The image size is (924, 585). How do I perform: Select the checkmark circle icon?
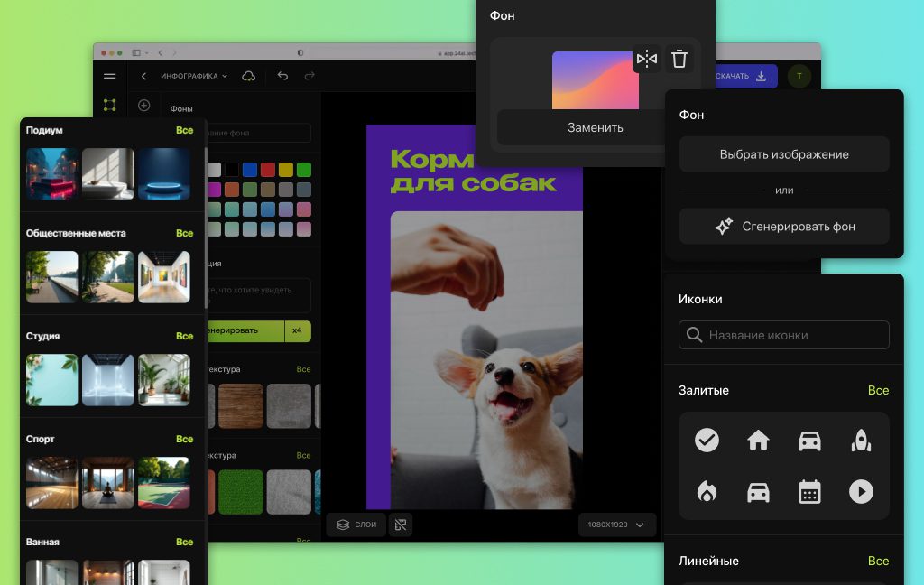707,440
